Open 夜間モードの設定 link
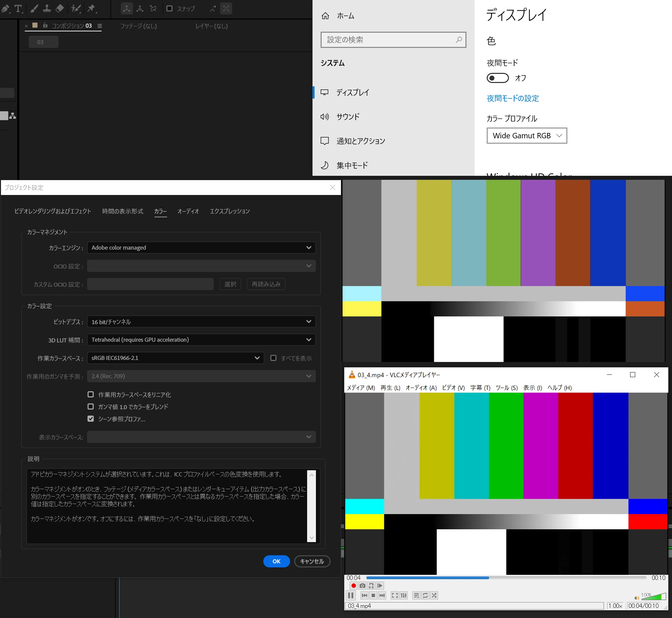Image resolution: width=672 pixels, height=618 pixels. coord(513,98)
